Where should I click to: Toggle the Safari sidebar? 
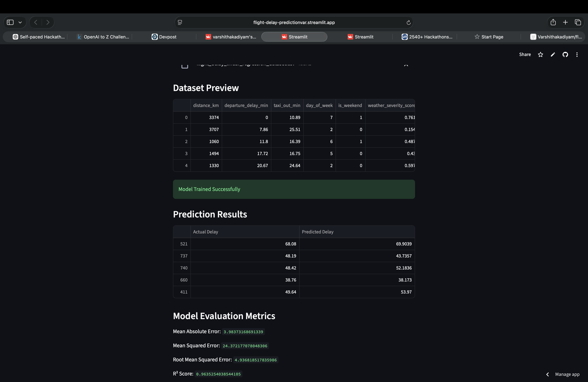coord(10,22)
